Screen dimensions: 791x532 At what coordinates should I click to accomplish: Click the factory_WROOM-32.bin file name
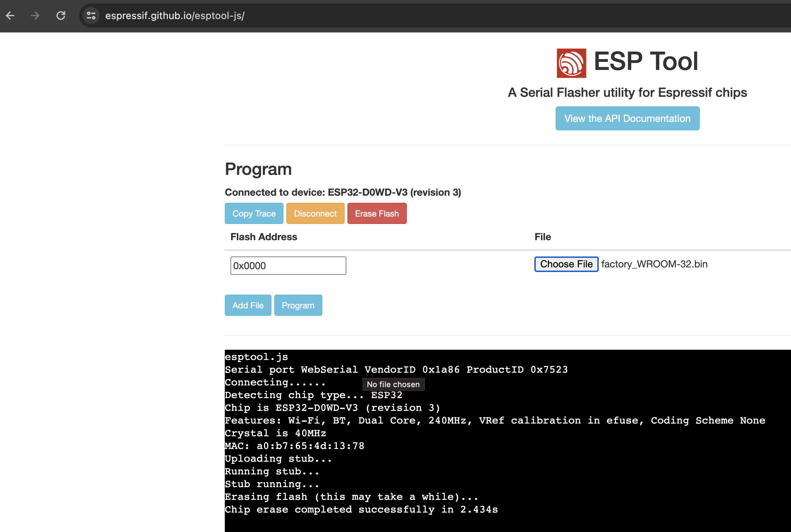tap(654, 264)
